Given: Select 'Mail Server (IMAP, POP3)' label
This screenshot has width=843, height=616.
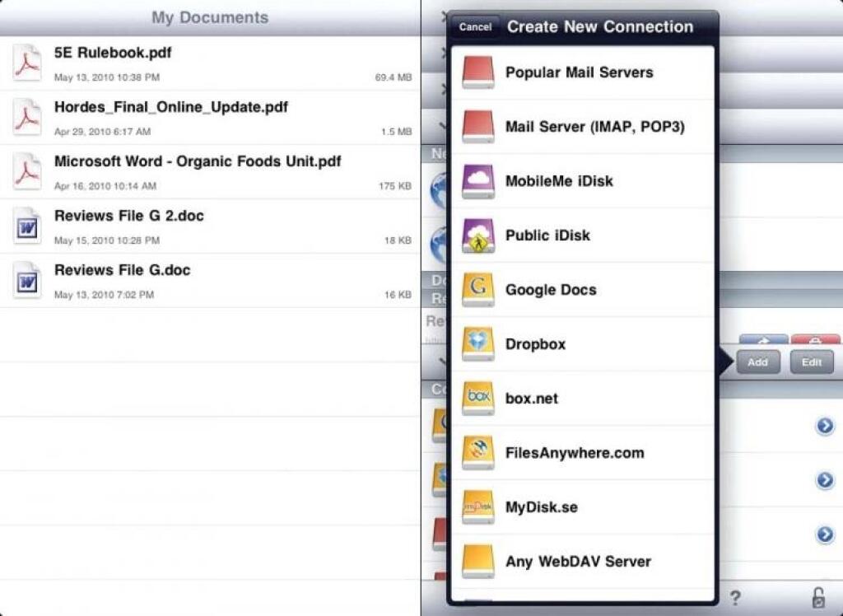Looking at the screenshot, I should click(594, 127).
